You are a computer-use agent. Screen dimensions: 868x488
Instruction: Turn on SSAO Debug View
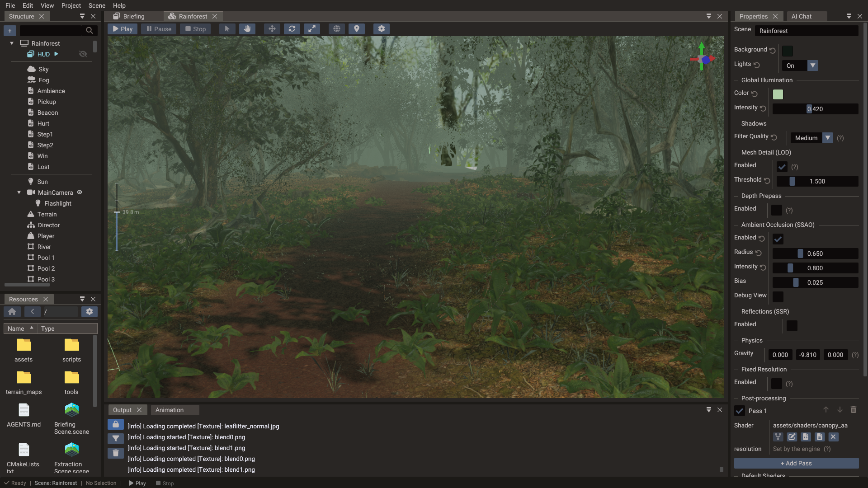coord(778,297)
